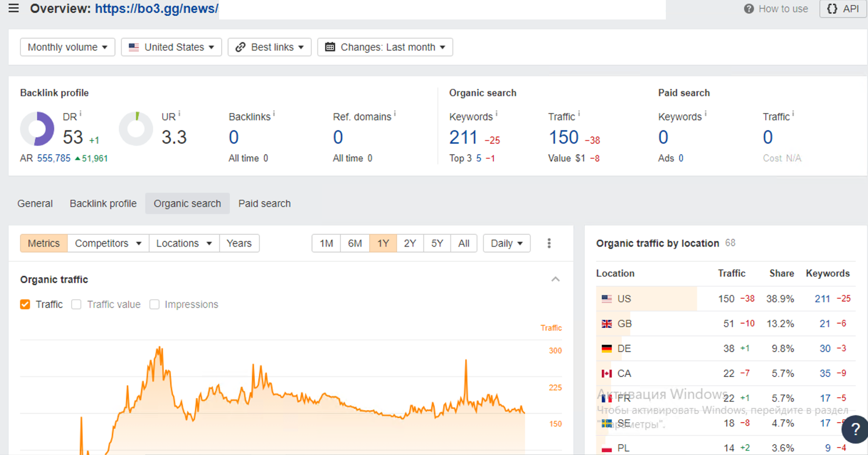
Task: Open the organic keywords count 211
Action: [463, 137]
